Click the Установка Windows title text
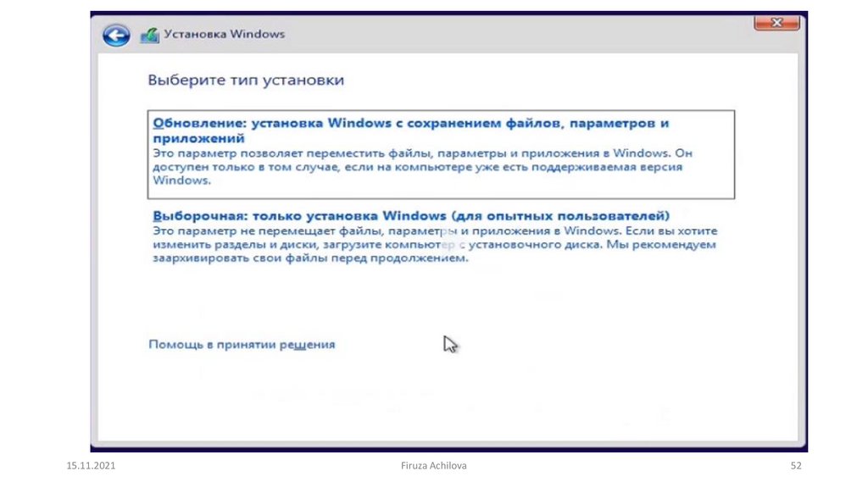Viewport: 868px width, 488px height. pos(224,34)
